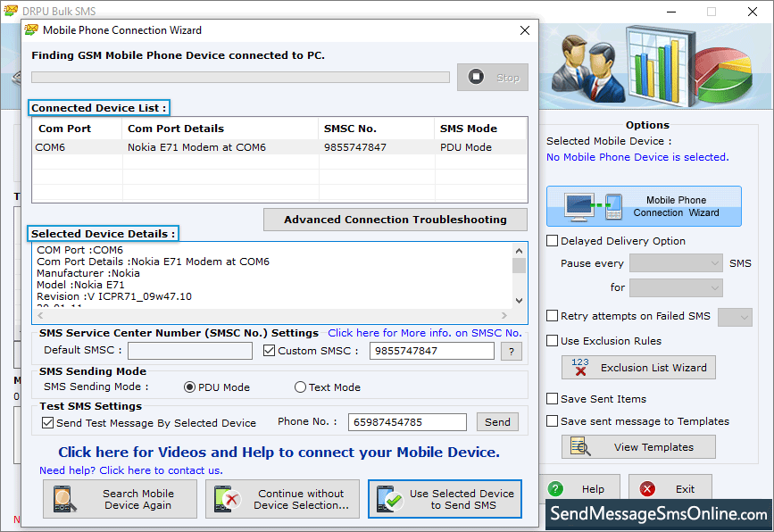Click scroll up arrow in Selected Device Details

pyautogui.click(x=519, y=251)
